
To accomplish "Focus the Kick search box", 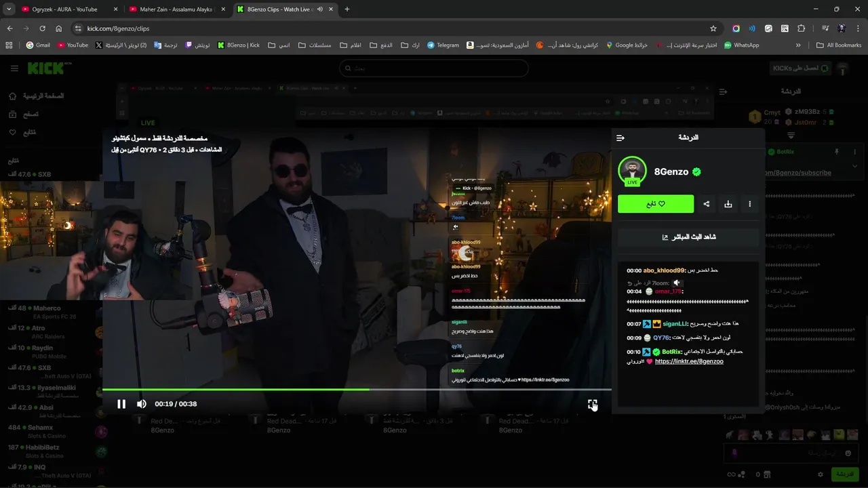I will [433, 68].
